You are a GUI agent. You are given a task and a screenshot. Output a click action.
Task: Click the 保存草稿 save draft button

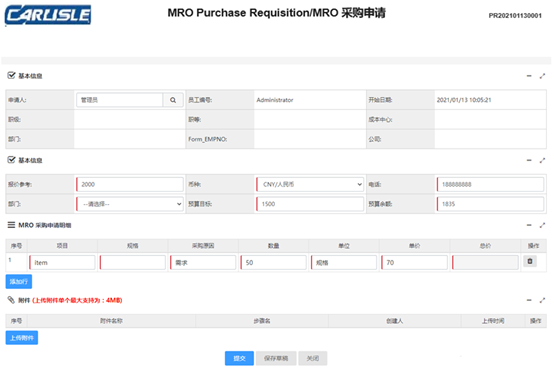click(276, 358)
